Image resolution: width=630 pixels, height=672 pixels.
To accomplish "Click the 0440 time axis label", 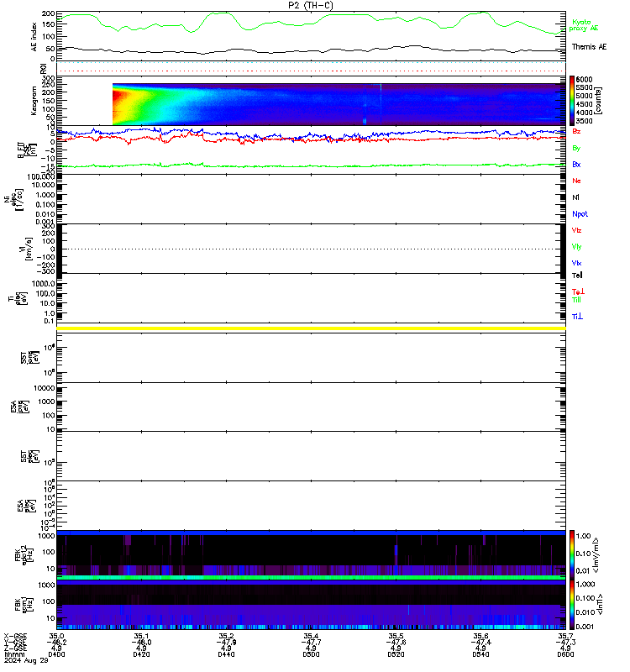I will pos(226,654).
